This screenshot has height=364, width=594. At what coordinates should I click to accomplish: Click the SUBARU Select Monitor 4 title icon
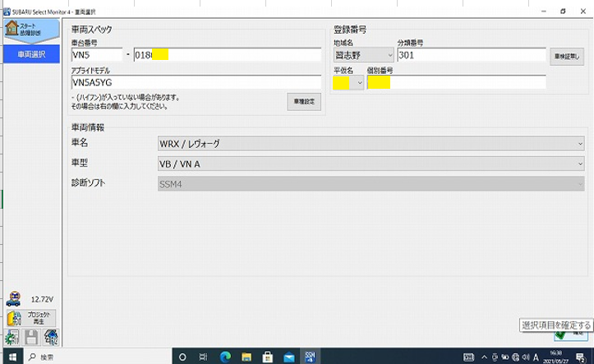7,12
